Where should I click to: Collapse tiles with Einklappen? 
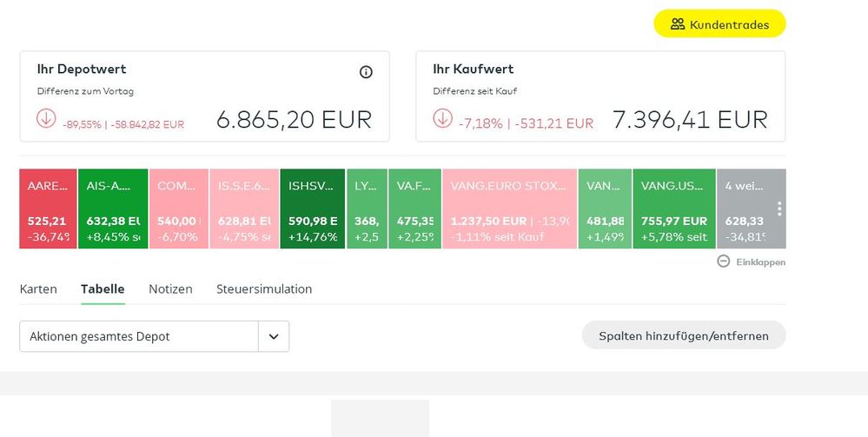coord(751,262)
